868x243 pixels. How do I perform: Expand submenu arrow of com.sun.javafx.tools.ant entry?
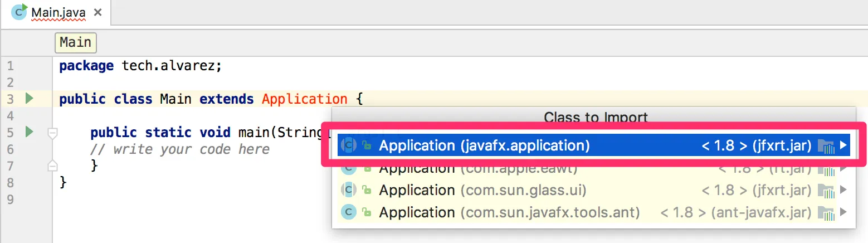tap(843, 212)
